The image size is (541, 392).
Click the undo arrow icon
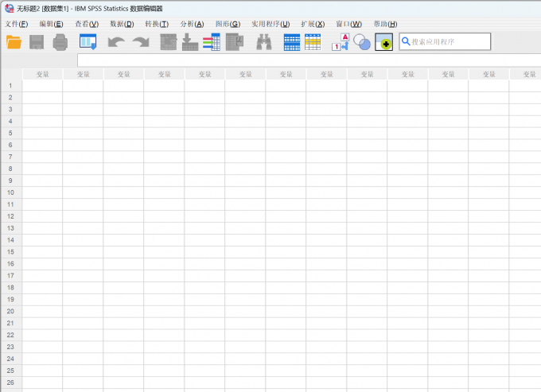117,43
